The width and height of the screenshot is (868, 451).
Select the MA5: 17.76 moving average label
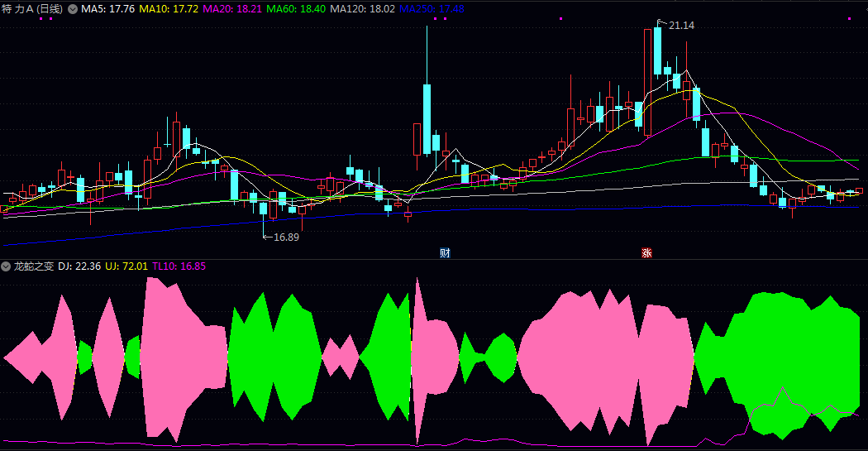[107, 8]
